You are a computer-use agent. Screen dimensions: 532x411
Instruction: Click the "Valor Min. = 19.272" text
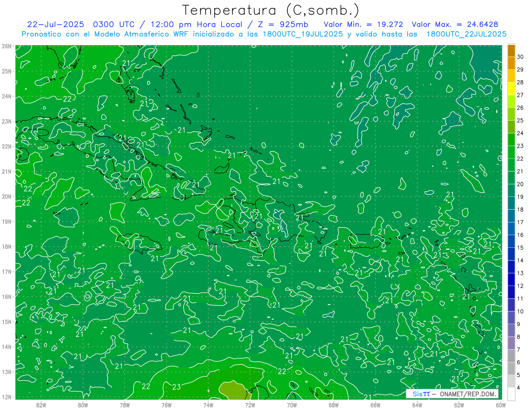(363, 24)
